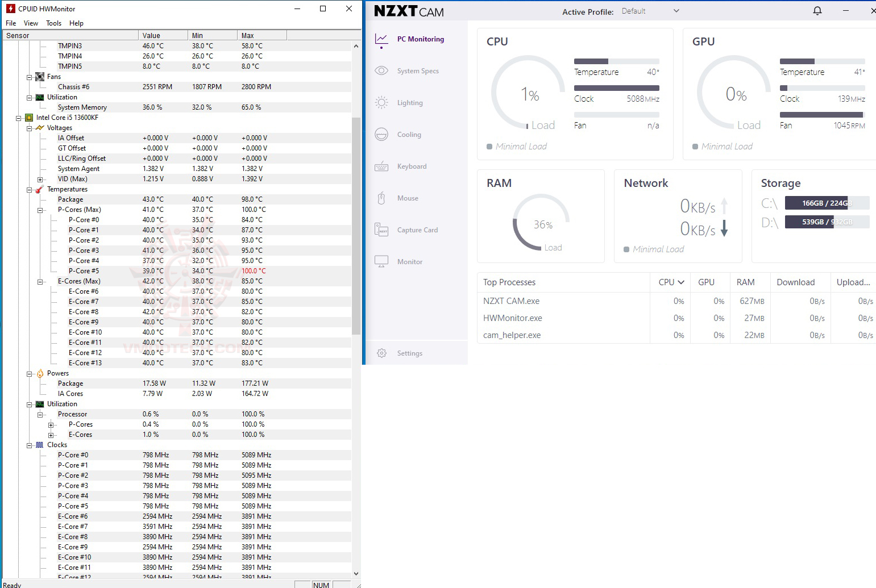
Task: Expand the E-Cores node under Processor utilization
Action: [x=51, y=435]
